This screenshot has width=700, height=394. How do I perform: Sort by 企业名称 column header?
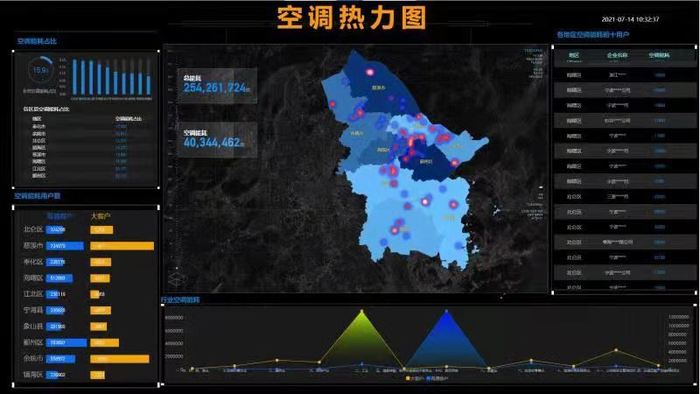click(617, 55)
